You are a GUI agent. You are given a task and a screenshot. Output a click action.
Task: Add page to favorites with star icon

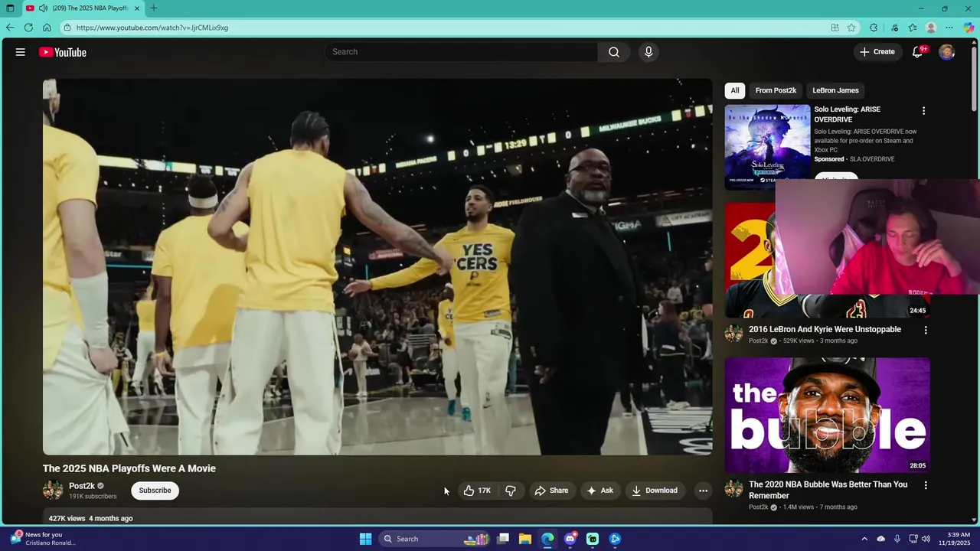(x=851, y=28)
